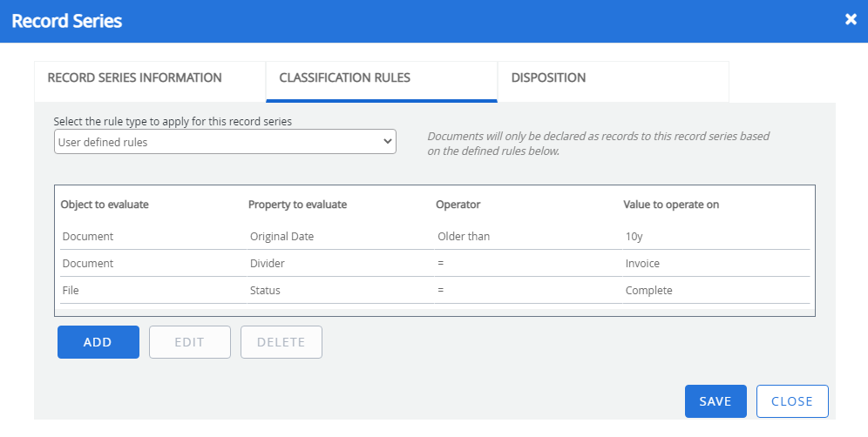868x437 pixels.
Task: Click the Close button at bottom
Action: [791, 401]
